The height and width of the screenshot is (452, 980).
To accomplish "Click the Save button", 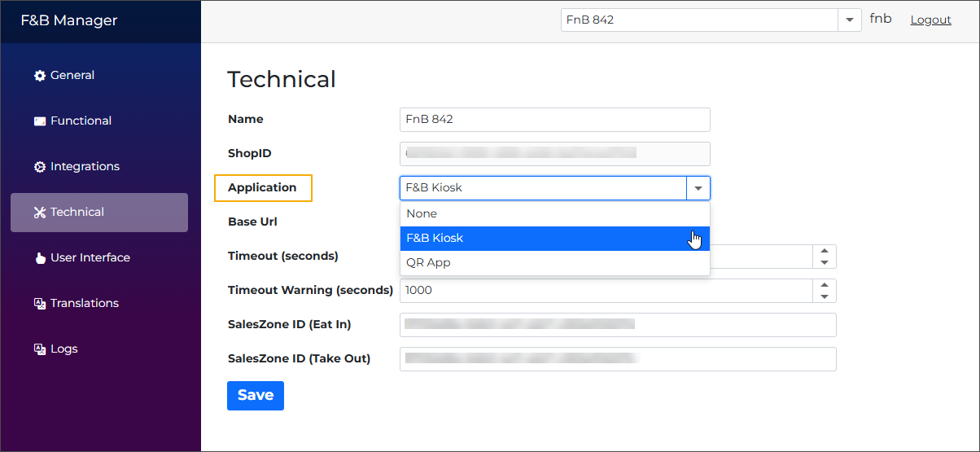I will (x=256, y=396).
